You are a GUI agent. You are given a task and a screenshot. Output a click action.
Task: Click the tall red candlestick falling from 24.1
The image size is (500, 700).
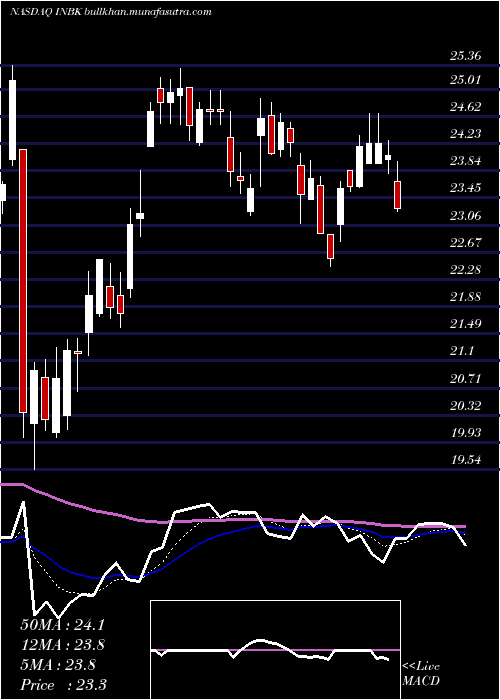(23, 281)
